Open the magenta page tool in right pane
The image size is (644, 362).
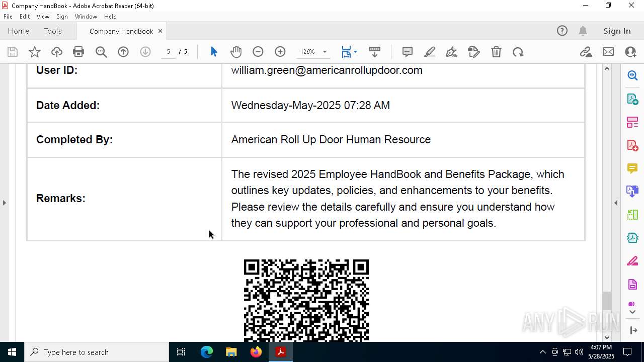[x=632, y=285]
